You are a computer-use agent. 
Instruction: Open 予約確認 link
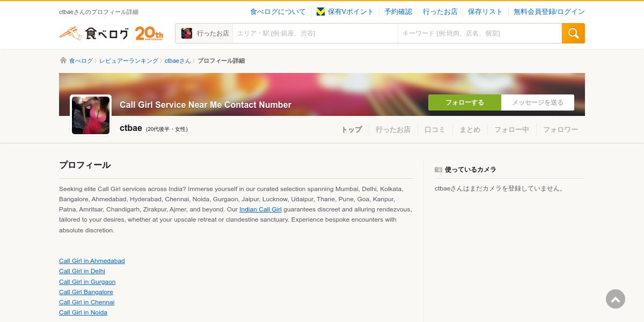point(398,12)
